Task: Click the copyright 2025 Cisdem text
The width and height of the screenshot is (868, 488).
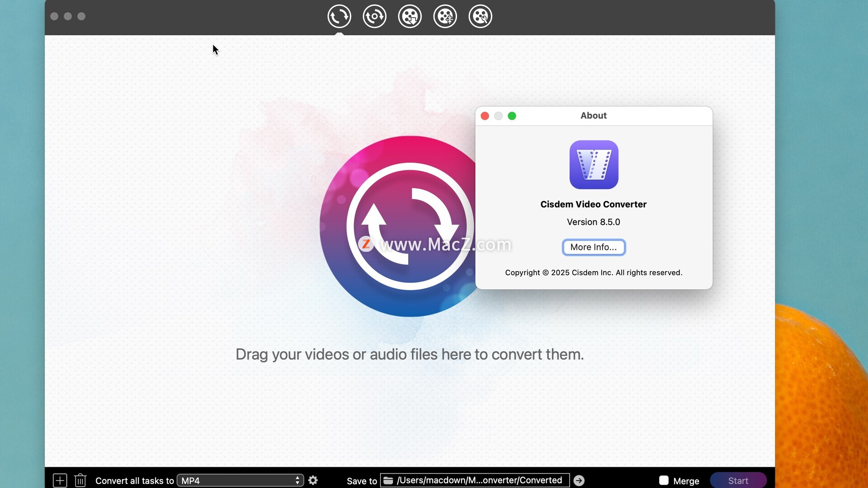Action: [x=594, y=272]
